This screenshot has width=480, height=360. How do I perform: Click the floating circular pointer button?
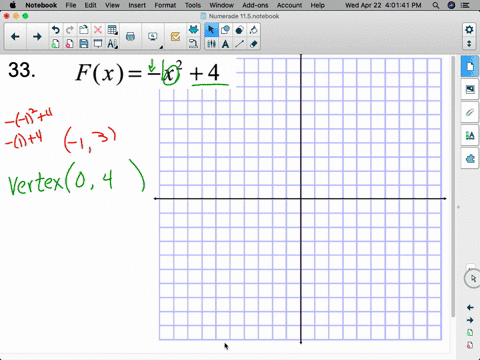tap(473, 279)
